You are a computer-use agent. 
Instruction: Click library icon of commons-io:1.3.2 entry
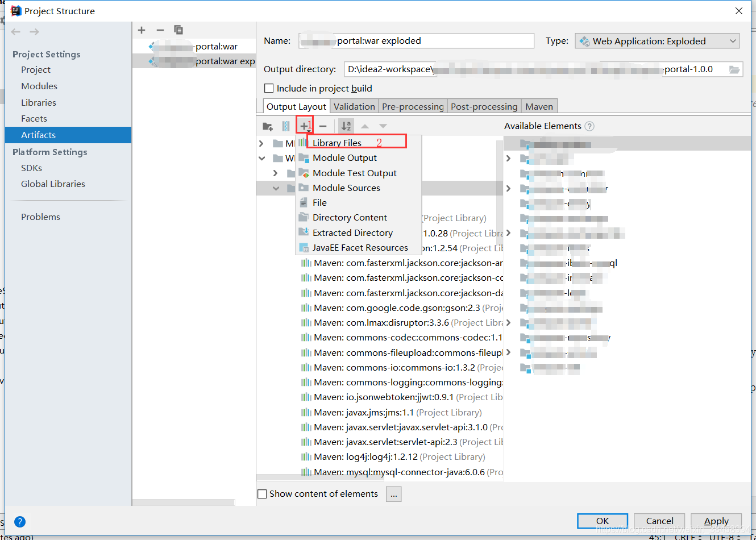[306, 367]
